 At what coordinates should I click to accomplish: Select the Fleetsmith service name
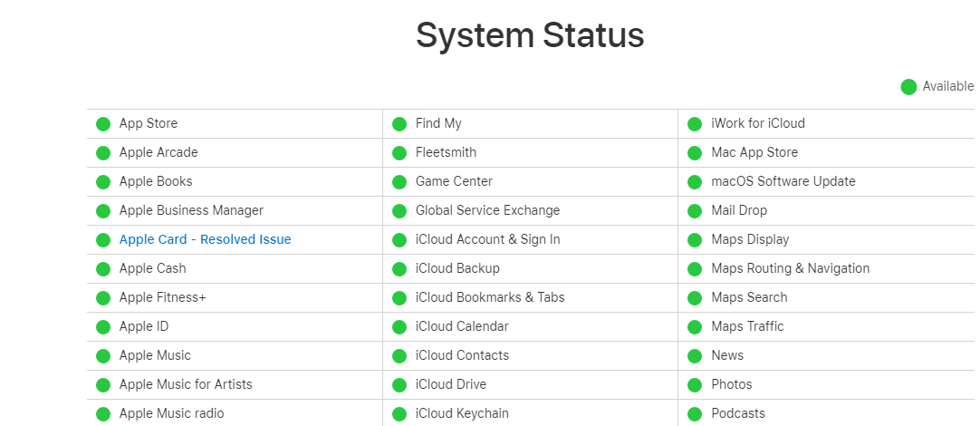click(446, 152)
